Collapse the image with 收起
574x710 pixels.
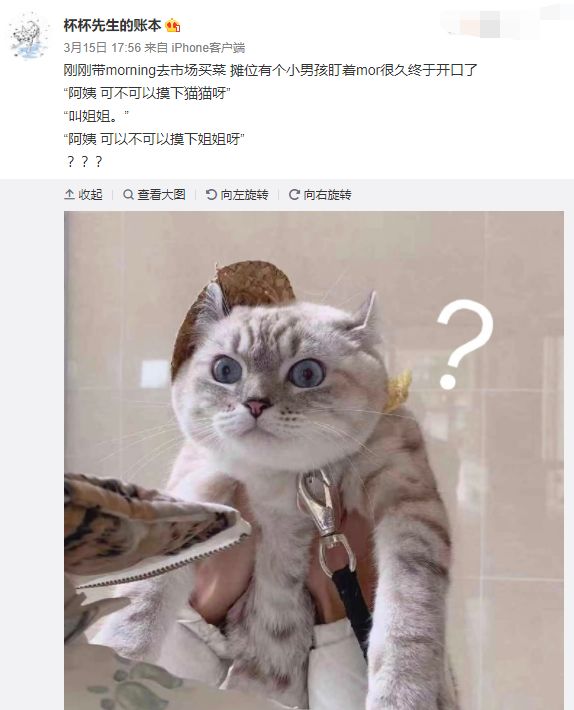coord(83,195)
